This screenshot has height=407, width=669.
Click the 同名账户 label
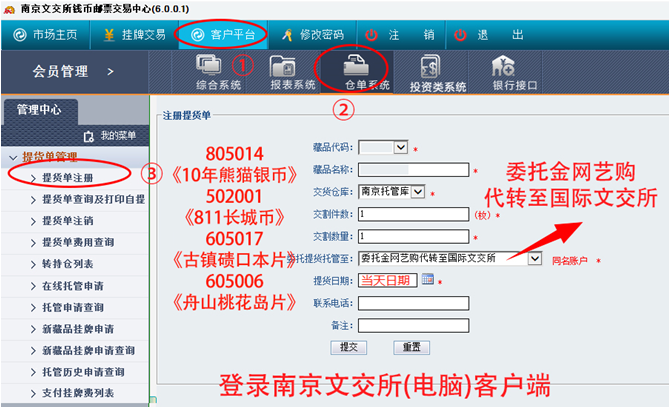coord(570,260)
